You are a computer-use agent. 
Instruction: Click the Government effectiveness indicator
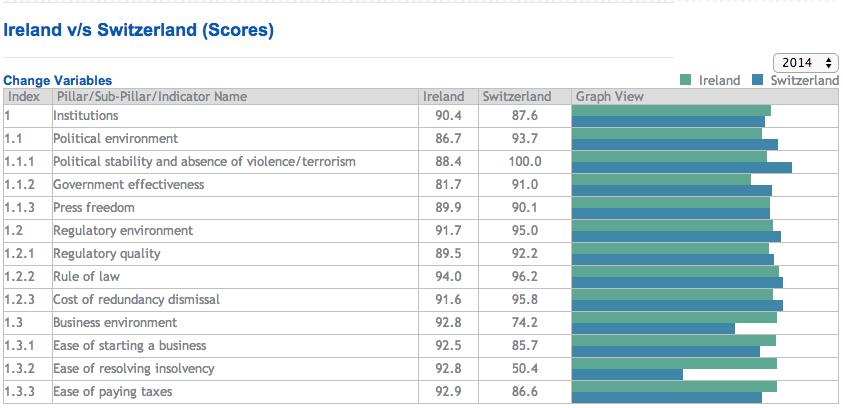coord(128,185)
